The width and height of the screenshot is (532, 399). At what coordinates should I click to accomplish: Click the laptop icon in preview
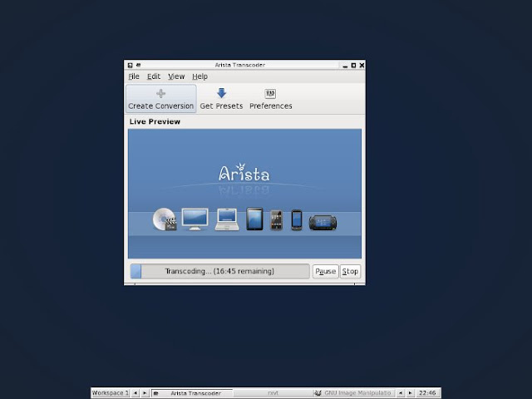click(x=227, y=219)
